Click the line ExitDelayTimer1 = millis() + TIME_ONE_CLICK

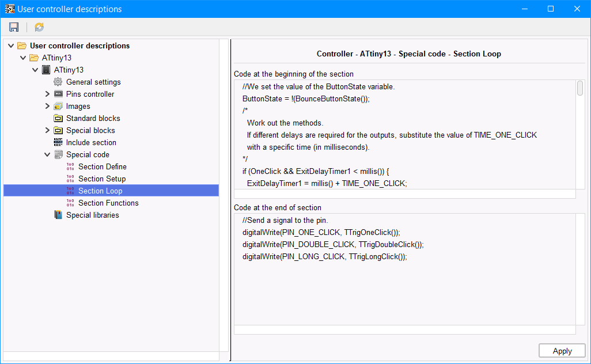click(327, 184)
